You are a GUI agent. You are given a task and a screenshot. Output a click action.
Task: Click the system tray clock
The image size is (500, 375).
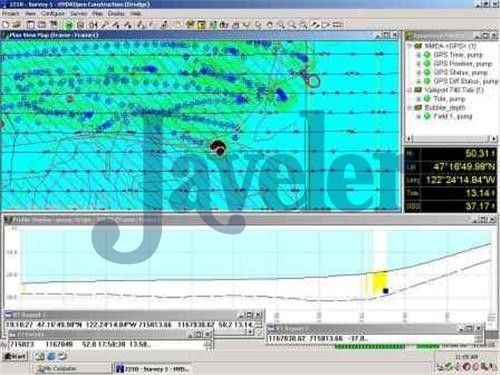pyautogui.click(x=466, y=357)
